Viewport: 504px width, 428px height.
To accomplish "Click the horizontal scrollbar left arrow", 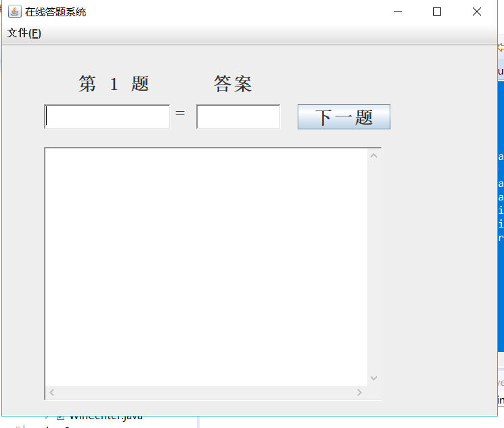I will (51, 392).
